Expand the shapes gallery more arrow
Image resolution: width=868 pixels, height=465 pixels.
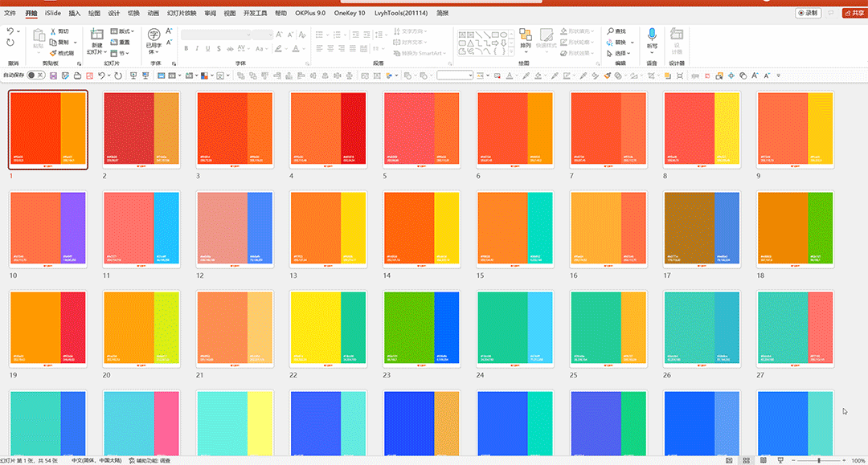[511, 52]
